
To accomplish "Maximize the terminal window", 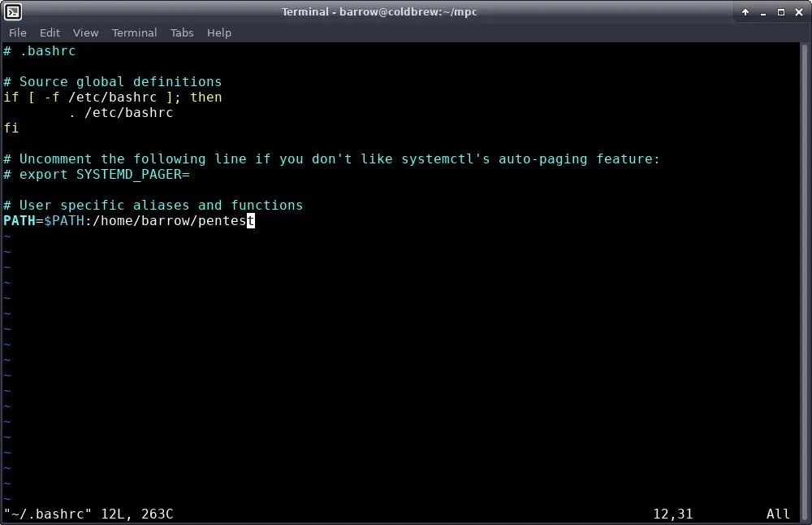I will click(x=781, y=12).
